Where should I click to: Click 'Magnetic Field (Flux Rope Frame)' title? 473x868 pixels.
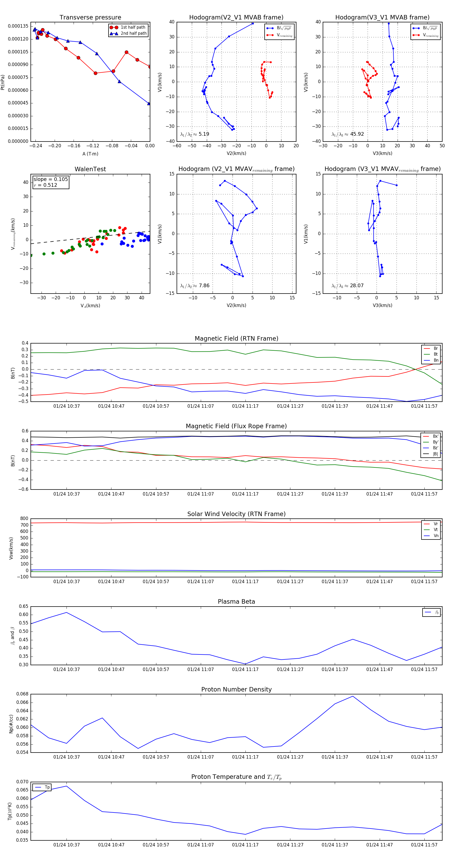[236, 426]
